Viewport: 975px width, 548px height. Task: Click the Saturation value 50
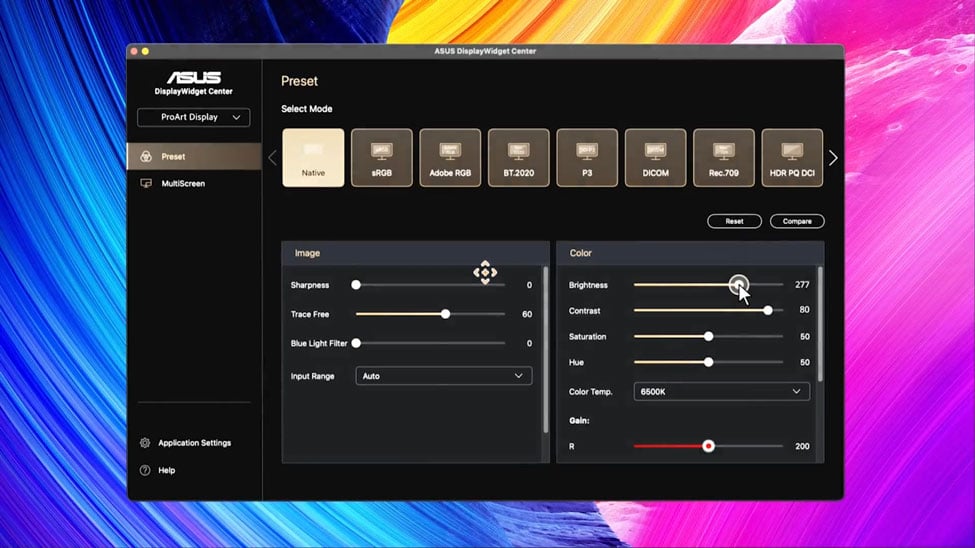coord(805,337)
